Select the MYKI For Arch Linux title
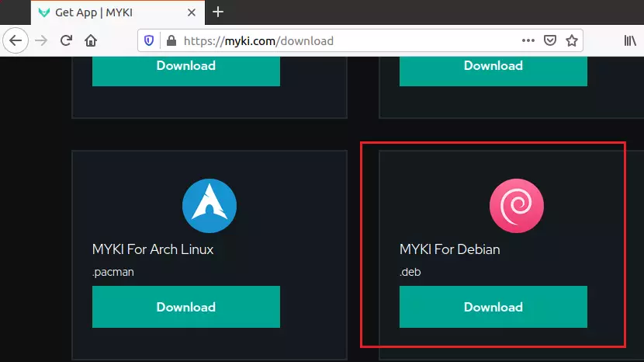Screen dimensions: 644x362 (153, 249)
